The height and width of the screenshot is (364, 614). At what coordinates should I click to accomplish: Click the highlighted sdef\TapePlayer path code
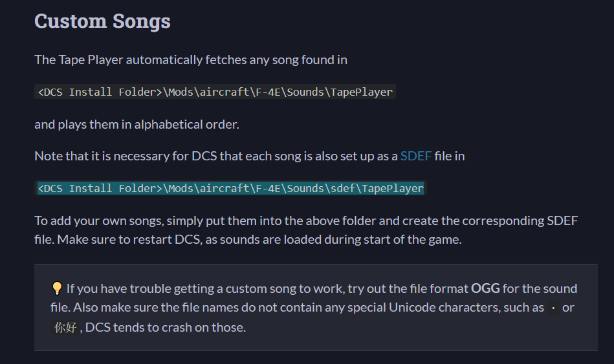pyautogui.click(x=230, y=188)
